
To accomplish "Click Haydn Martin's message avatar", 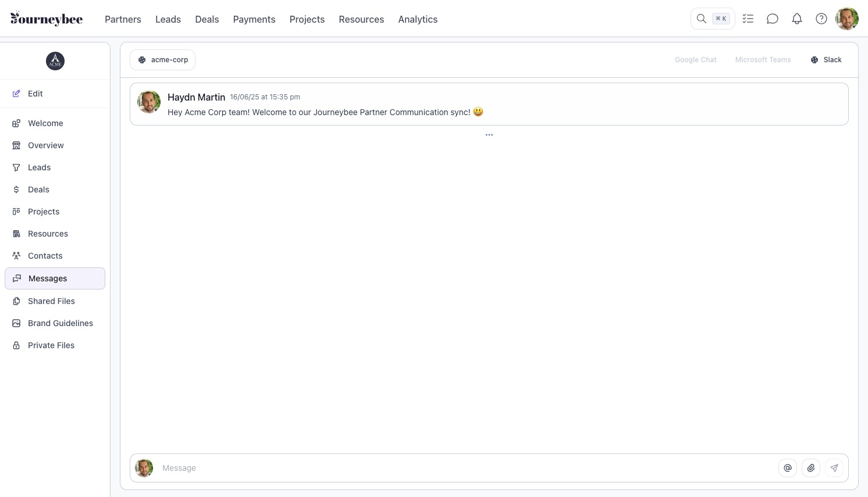I will [149, 102].
